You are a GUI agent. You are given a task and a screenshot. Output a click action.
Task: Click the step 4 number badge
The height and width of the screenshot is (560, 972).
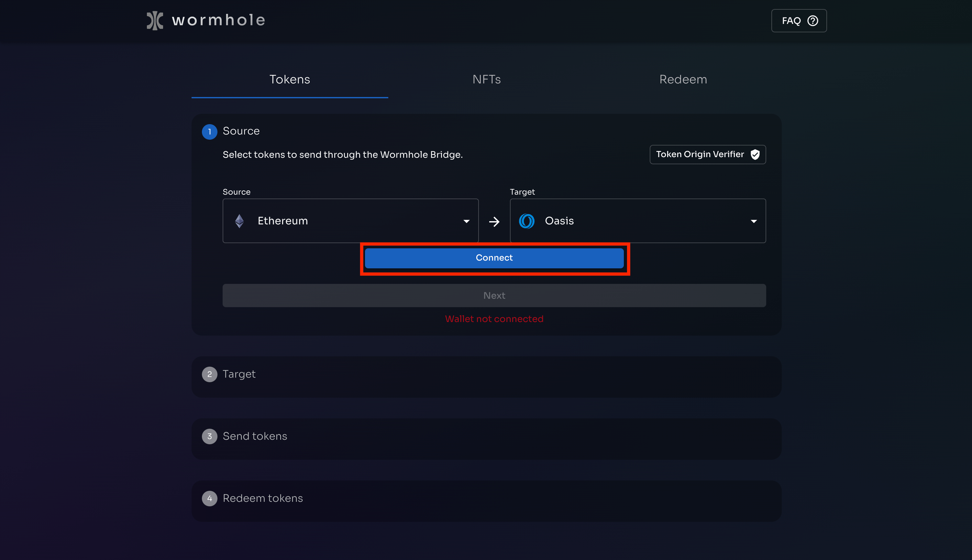(209, 499)
